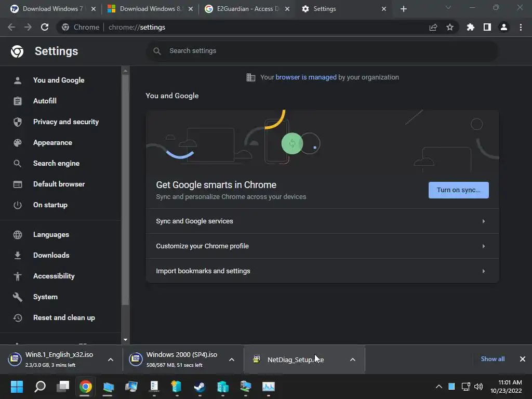Open On startup settings

[50, 205]
